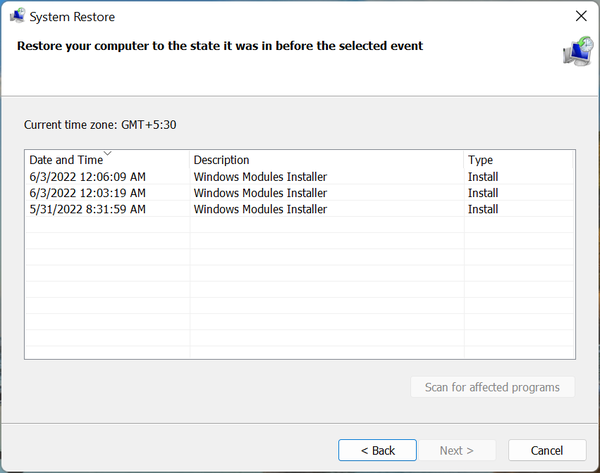Go back with the Back button
600x473 pixels.
(377, 450)
